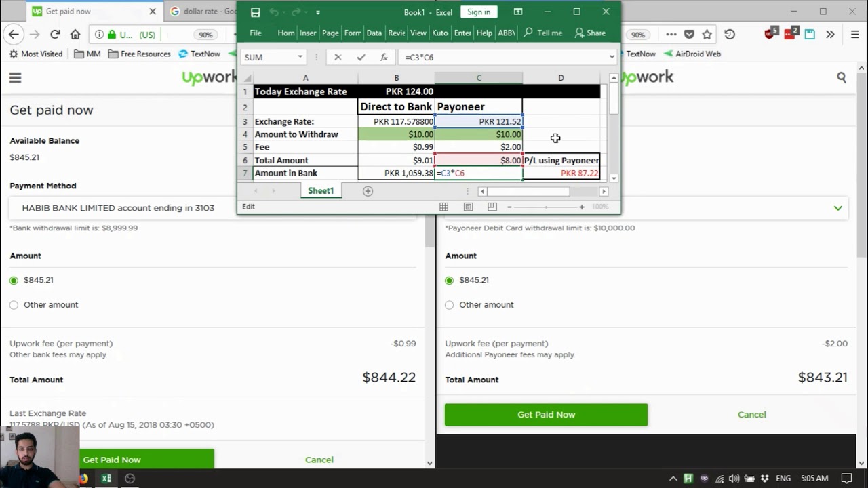Open Excel ribbon display options icon
Image resolution: width=868 pixels, height=488 pixels.
point(518,12)
